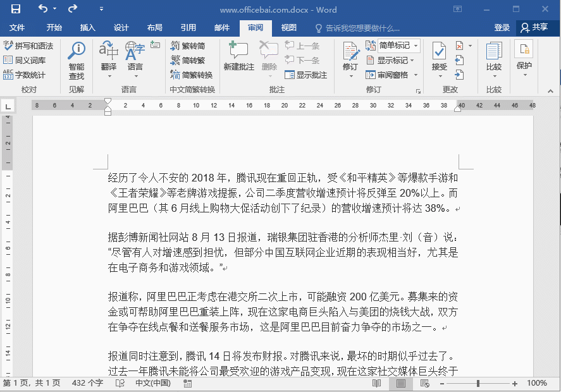Screen dimensions: 561x392
Task: Click the right indent marker on the ruler
Action: (458, 109)
